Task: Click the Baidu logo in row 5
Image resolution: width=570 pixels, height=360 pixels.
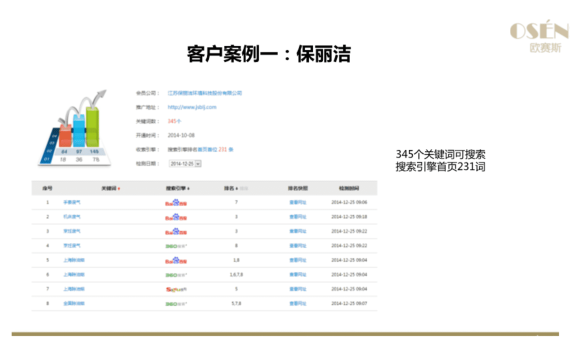Action: click(176, 260)
